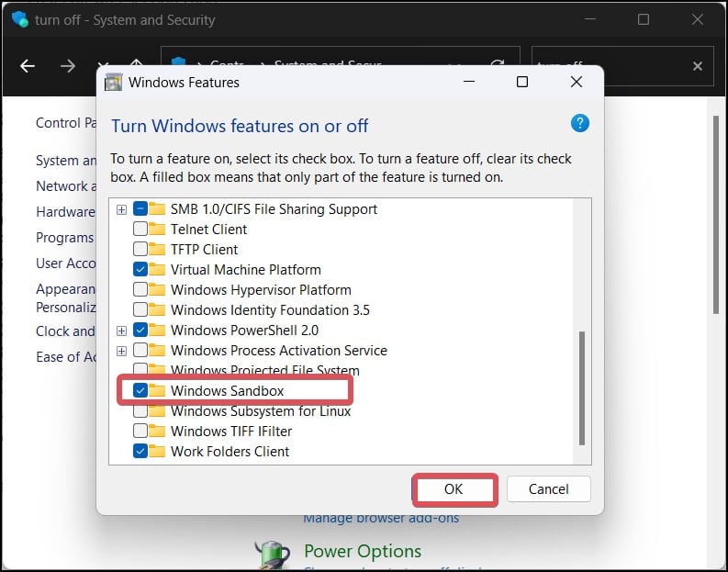Go back with the left arrow icon
Screen dimensions: 728x572
[28, 66]
